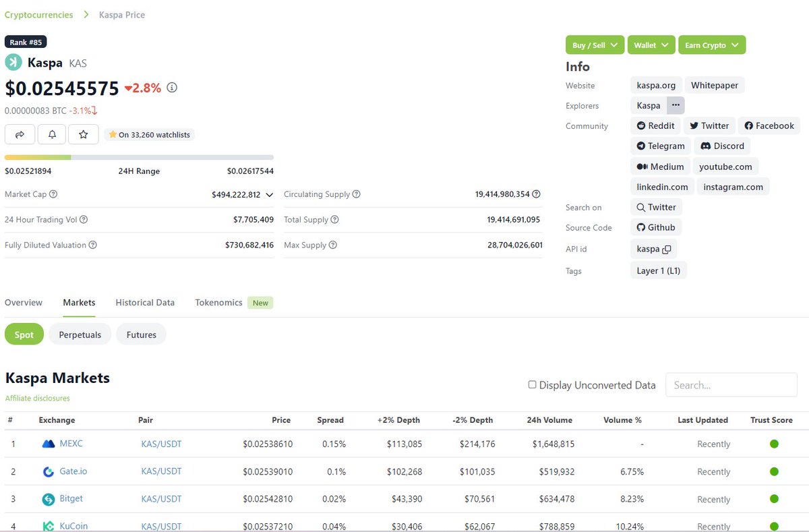Click the 24 Hour Trading Vol help icon
809x532 pixels.
[84, 220]
